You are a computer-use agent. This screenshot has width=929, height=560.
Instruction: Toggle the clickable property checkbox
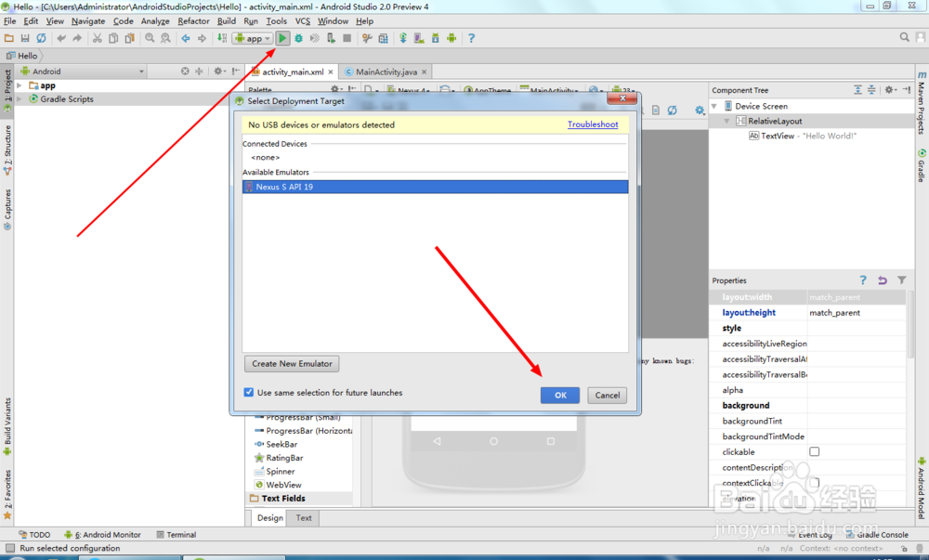[x=815, y=451]
